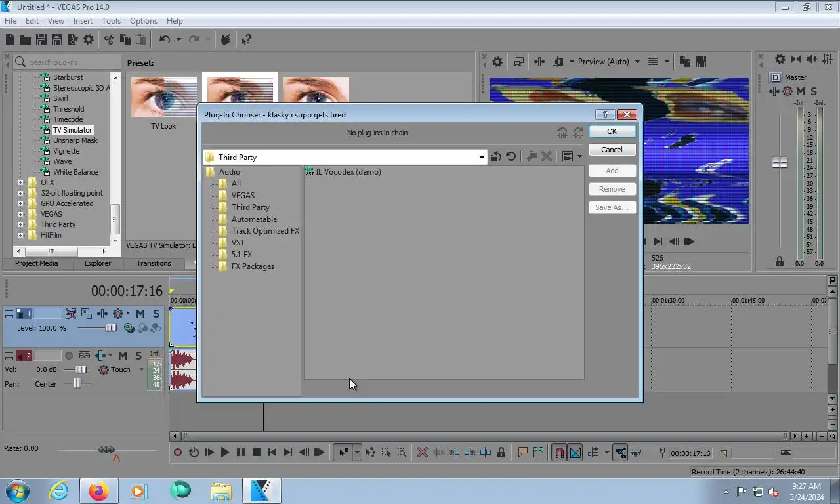
Task: Click Save Snapshot to file icon in preview
Action: 700,62
